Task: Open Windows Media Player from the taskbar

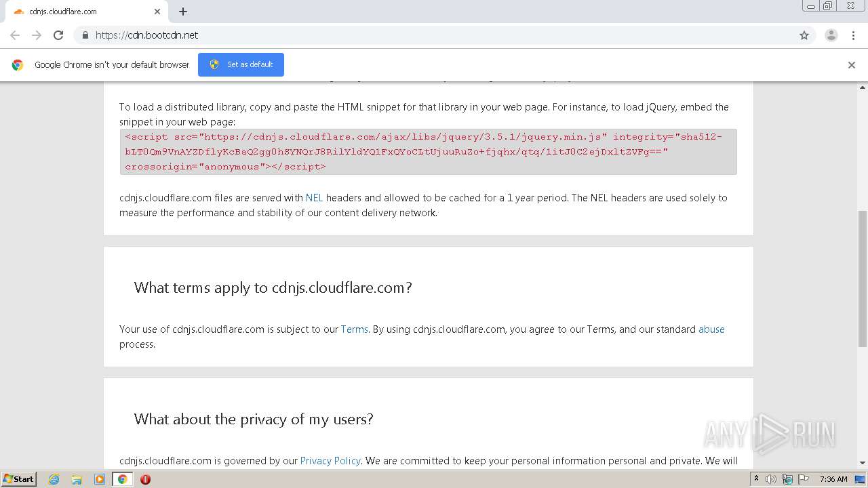Action: coord(100,479)
